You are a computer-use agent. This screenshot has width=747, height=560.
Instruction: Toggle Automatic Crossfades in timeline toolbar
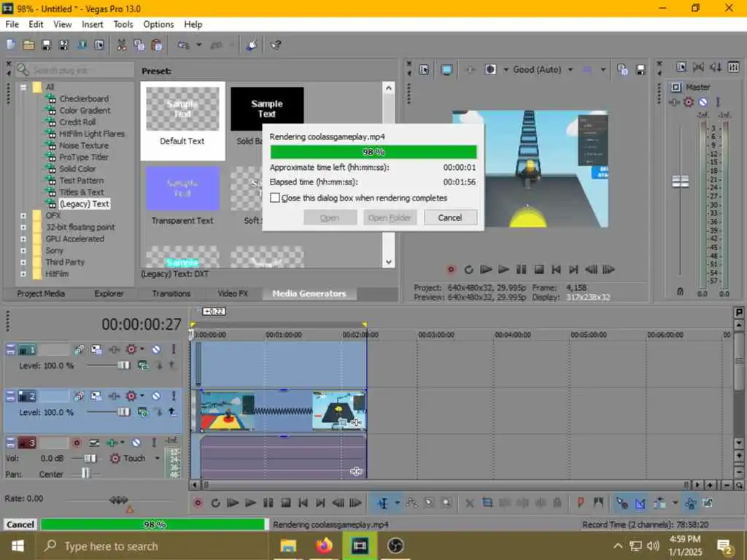coord(640,503)
